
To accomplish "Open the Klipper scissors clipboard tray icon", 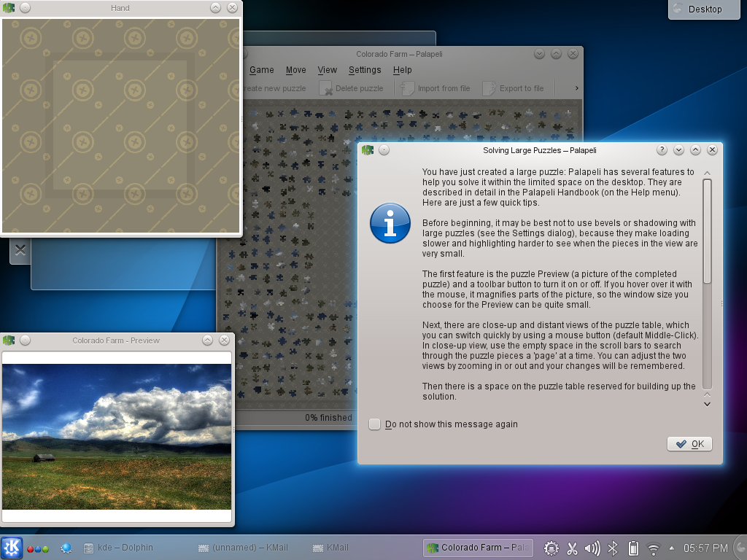I will click(572, 548).
